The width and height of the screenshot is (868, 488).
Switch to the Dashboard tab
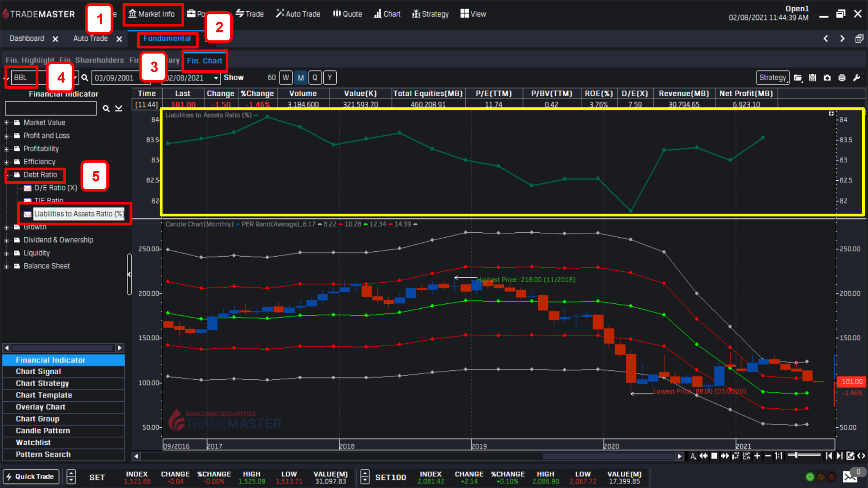coord(27,39)
